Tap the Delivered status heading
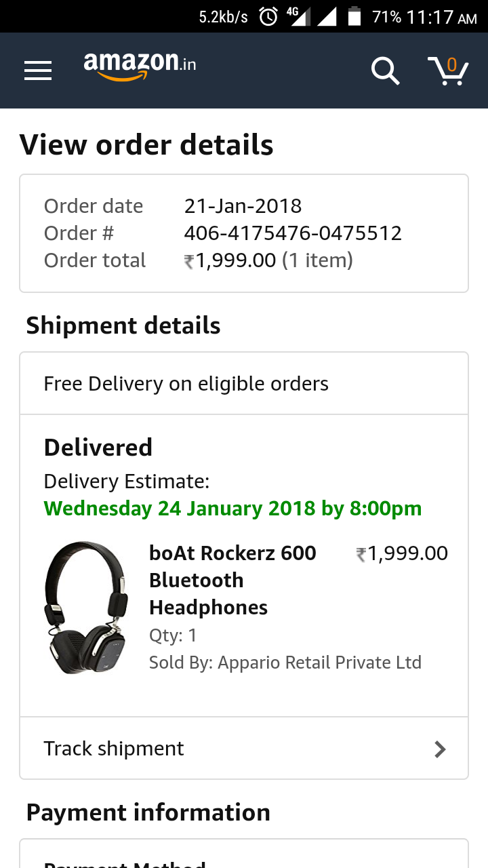 point(98,448)
